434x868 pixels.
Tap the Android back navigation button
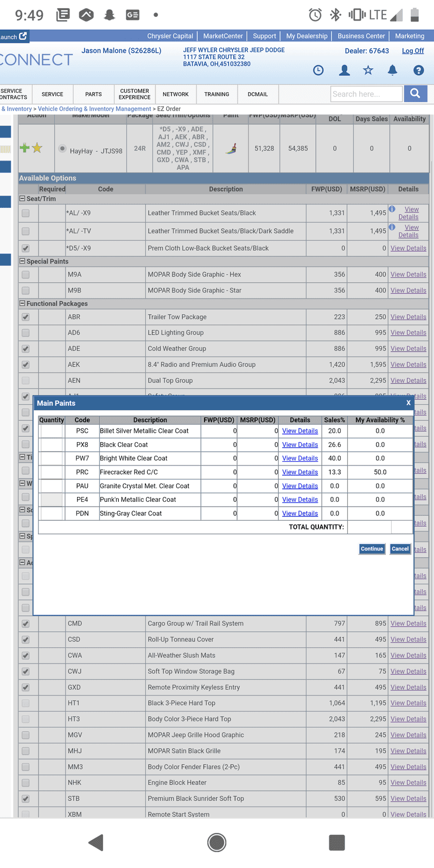coord(96,843)
